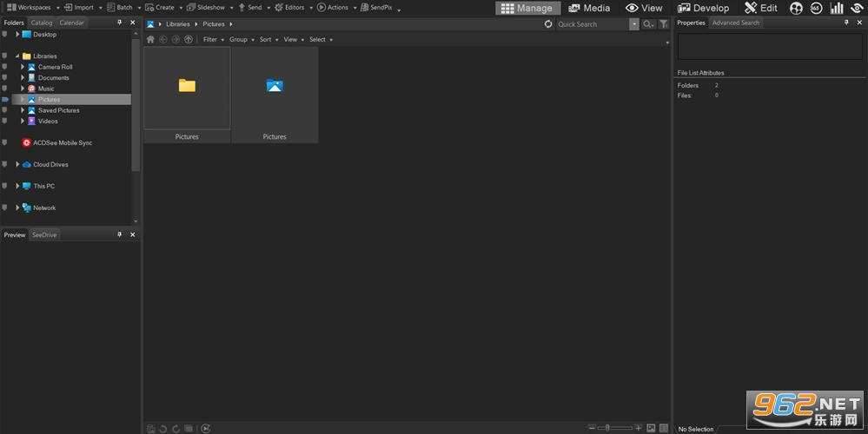Click the eye icon at far top right

(x=857, y=9)
